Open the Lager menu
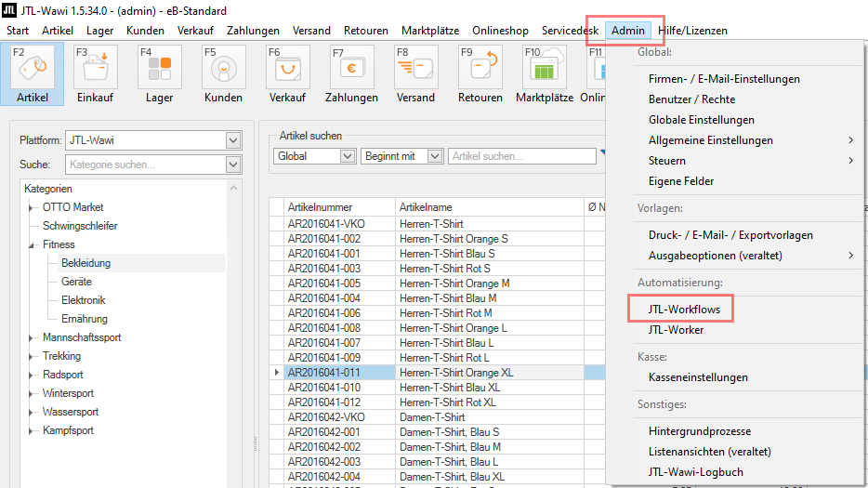 99,31
